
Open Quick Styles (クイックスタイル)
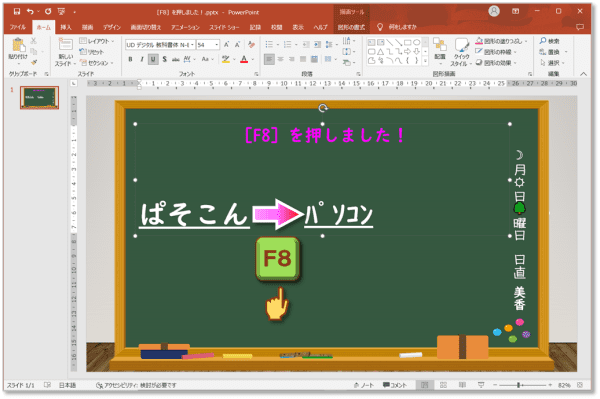[461, 52]
